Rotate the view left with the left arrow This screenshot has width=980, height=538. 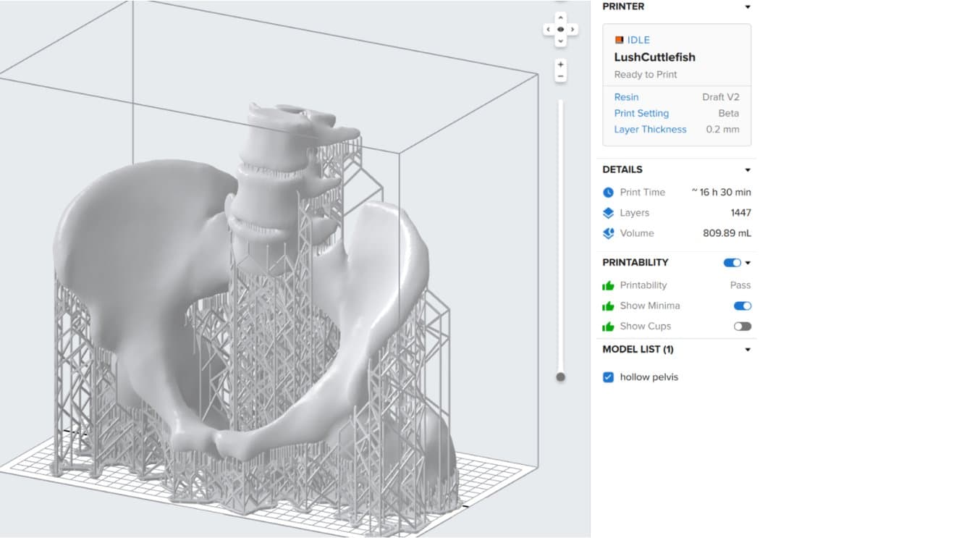[548, 30]
